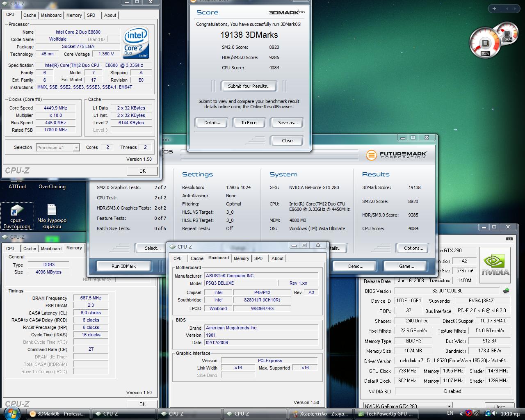Open About tab in the Mainboard CPU-Z window
The width and height of the screenshot is (525, 420).
277,258
